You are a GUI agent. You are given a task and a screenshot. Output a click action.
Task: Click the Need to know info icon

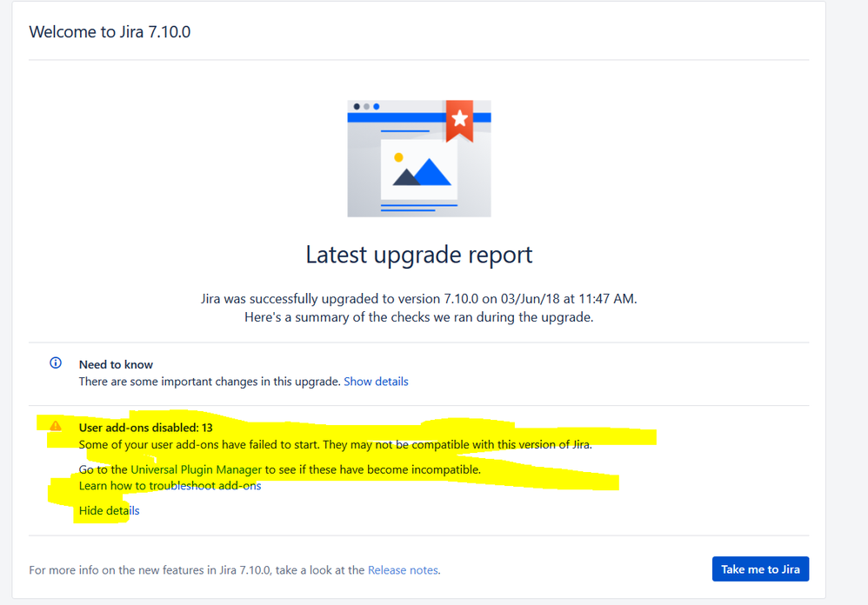56,362
